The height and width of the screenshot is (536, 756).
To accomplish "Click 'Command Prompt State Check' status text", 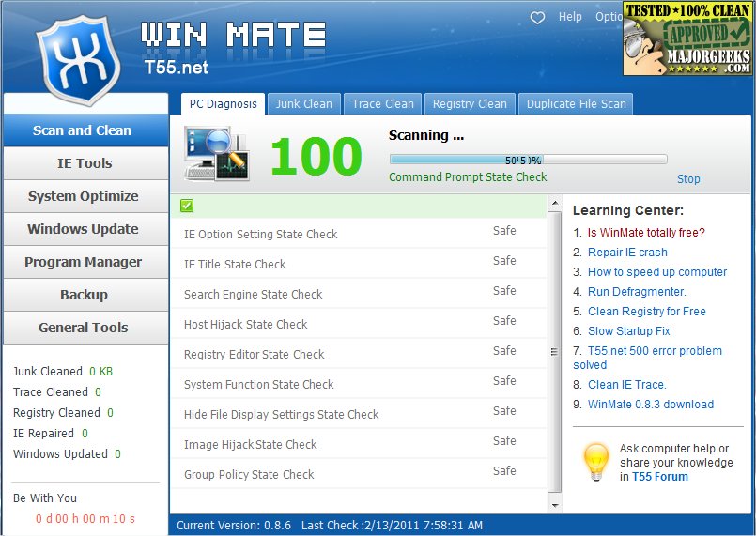I will (x=468, y=177).
